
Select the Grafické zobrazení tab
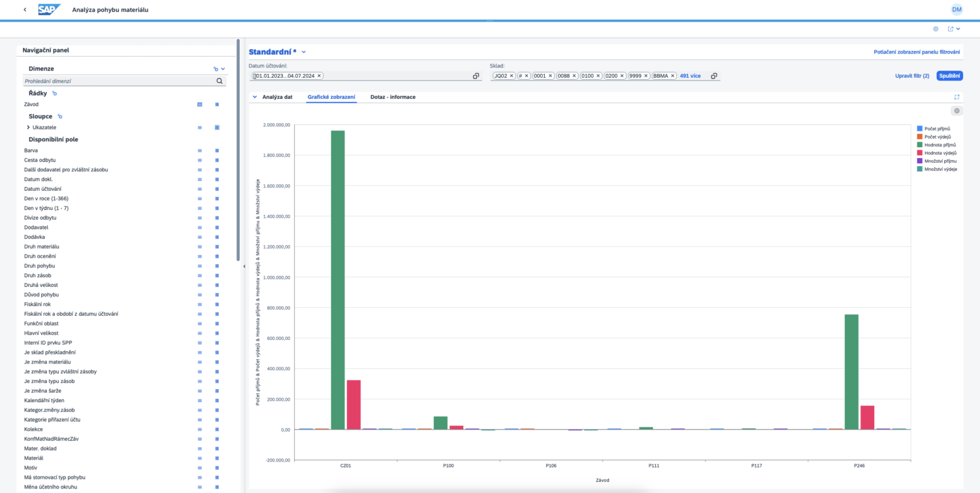(331, 97)
